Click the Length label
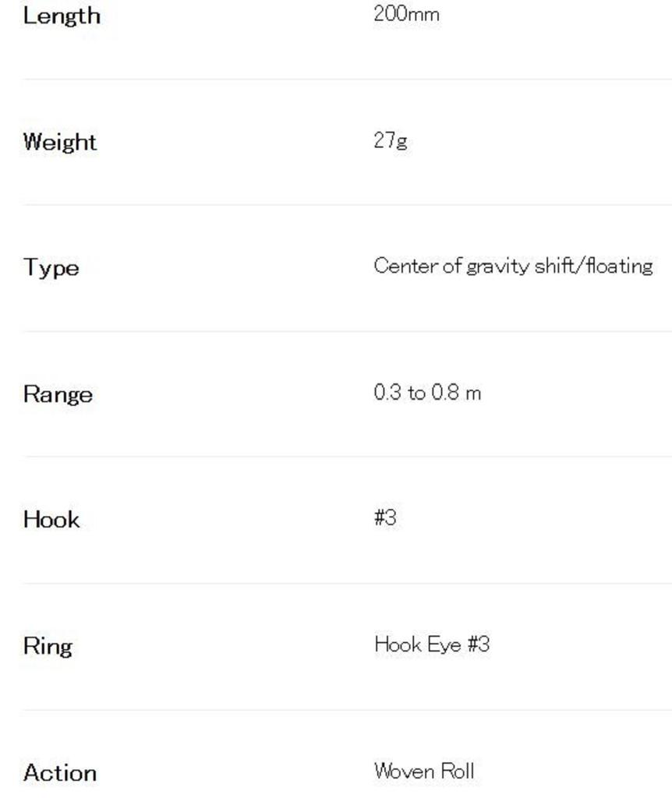The height and width of the screenshot is (798, 672). point(62,16)
